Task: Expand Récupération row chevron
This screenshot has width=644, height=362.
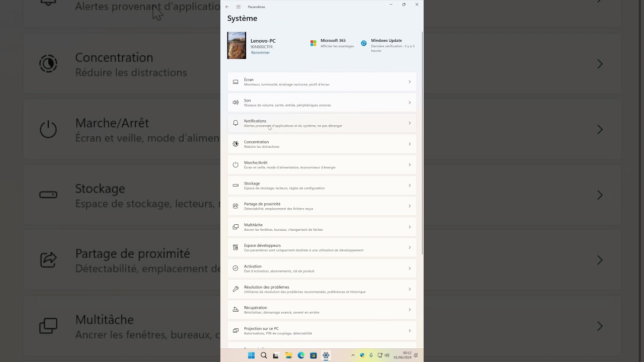Action: tap(410, 310)
